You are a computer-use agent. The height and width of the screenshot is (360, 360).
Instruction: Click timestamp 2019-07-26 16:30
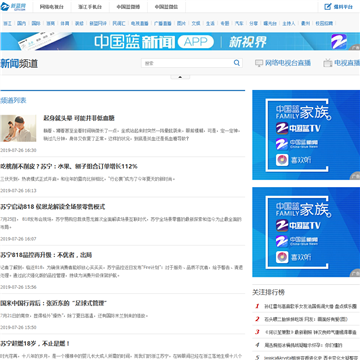click(18, 150)
